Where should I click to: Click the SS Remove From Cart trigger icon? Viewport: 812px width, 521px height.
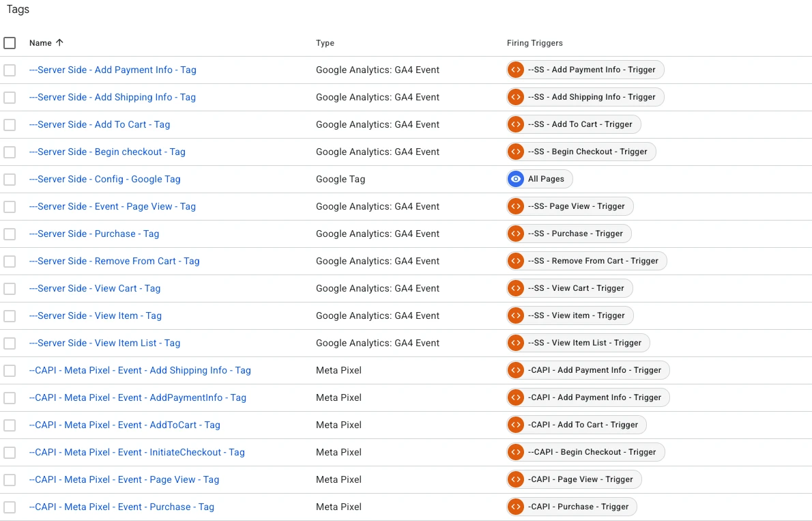(516, 261)
